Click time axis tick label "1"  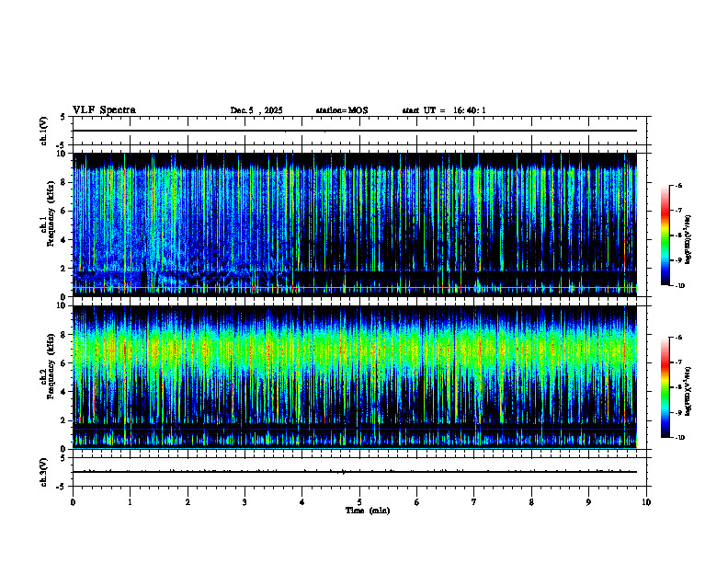131,502
